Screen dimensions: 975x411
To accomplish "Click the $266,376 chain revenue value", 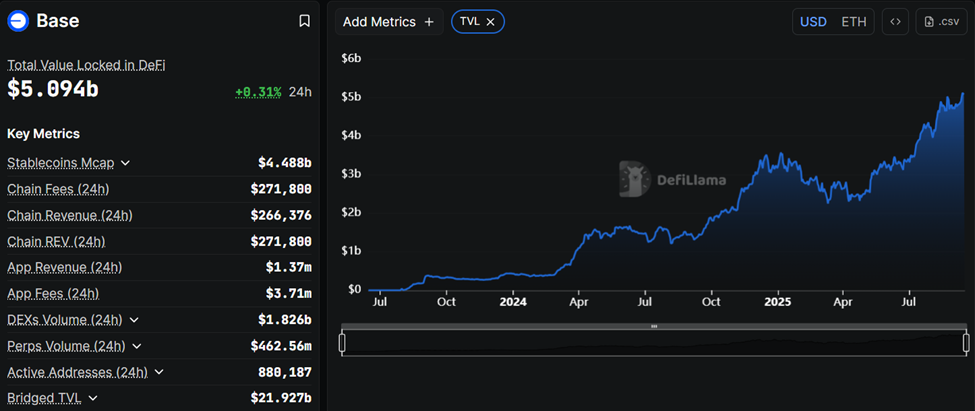I will [x=281, y=215].
